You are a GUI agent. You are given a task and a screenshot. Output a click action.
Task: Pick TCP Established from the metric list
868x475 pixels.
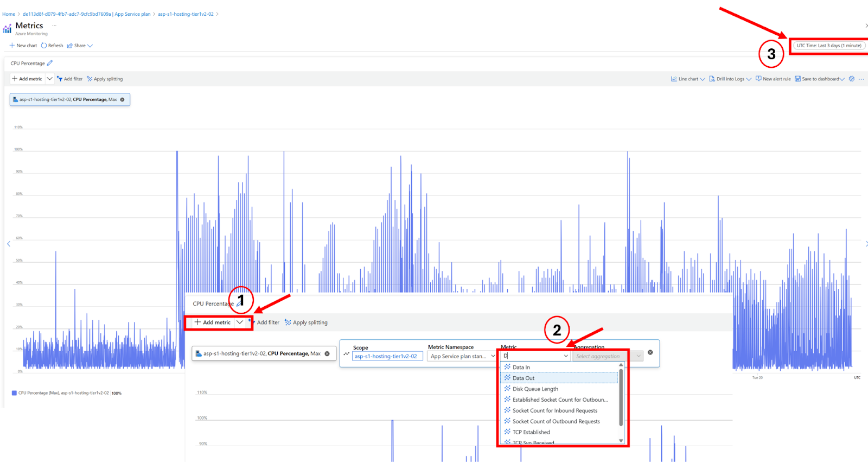point(531,432)
